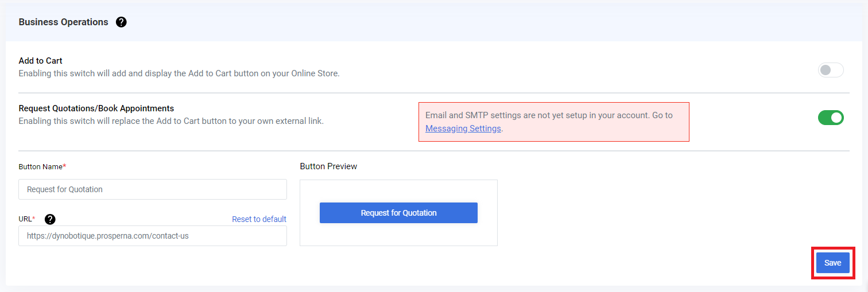
Task: Open the Messaging Settings link
Action: click(x=463, y=129)
